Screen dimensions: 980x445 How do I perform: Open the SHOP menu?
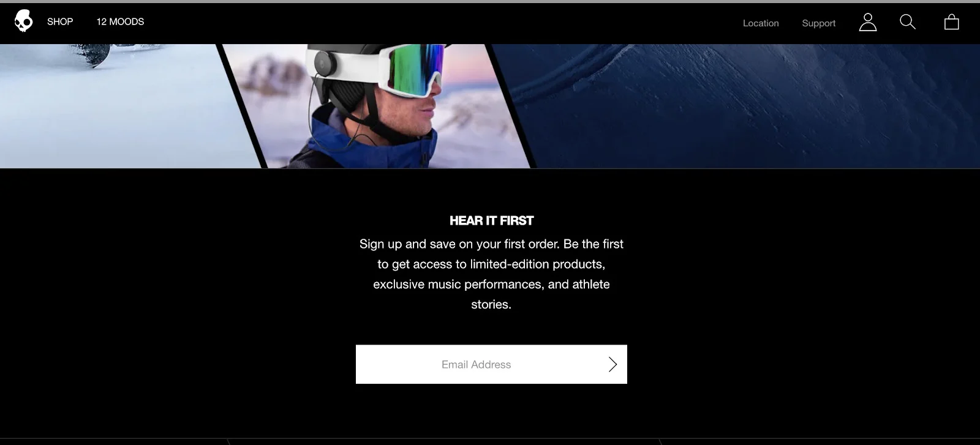point(60,21)
